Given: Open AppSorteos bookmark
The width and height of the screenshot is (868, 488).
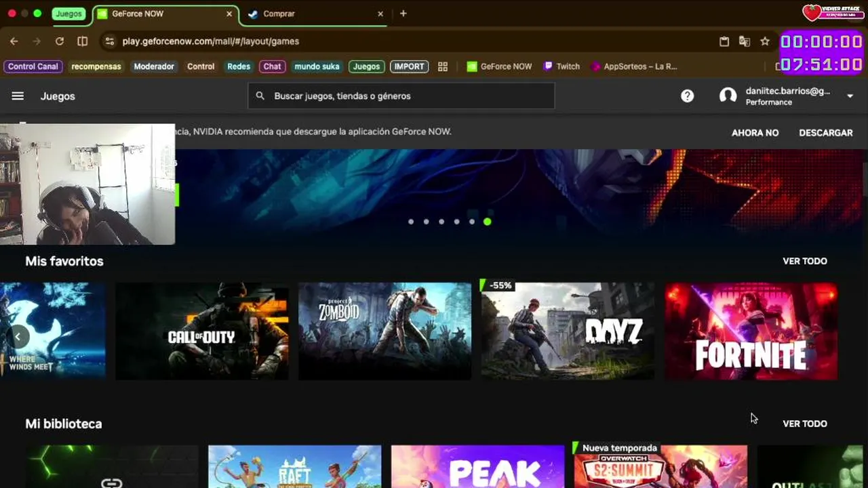Looking at the screenshot, I should [x=635, y=66].
